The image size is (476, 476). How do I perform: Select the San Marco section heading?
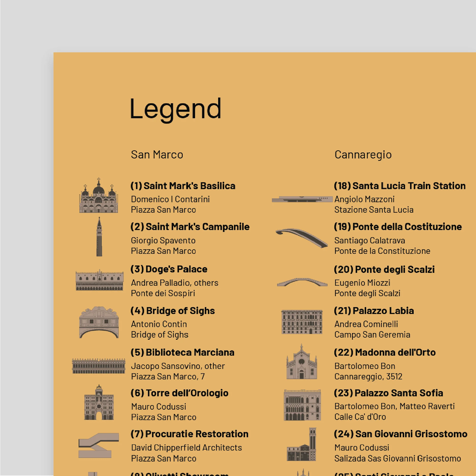[x=157, y=155]
